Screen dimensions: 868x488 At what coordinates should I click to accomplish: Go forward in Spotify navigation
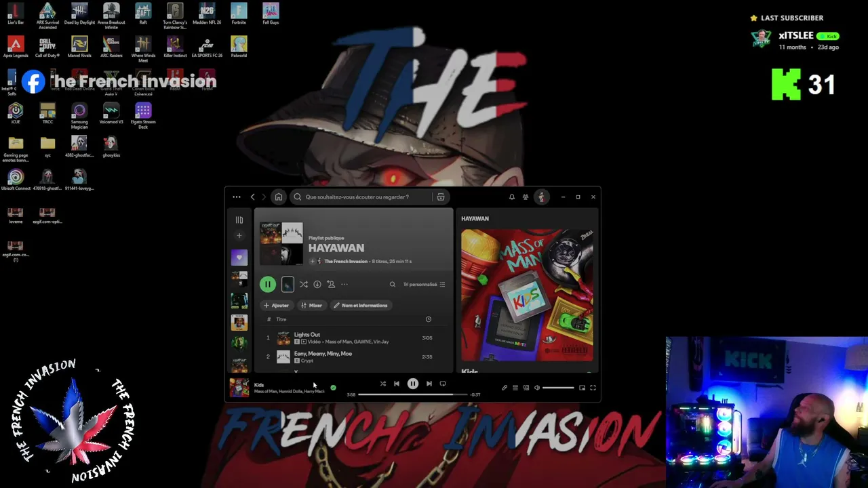coord(264,197)
